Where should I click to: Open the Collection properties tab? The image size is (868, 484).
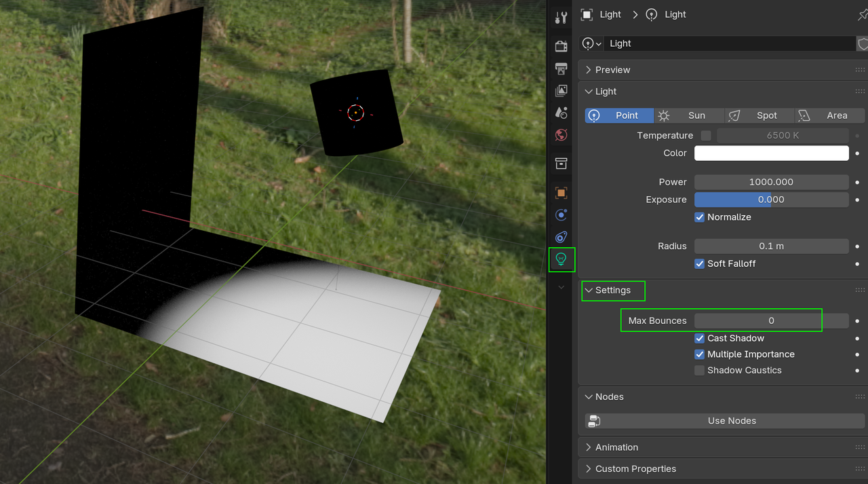point(561,164)
